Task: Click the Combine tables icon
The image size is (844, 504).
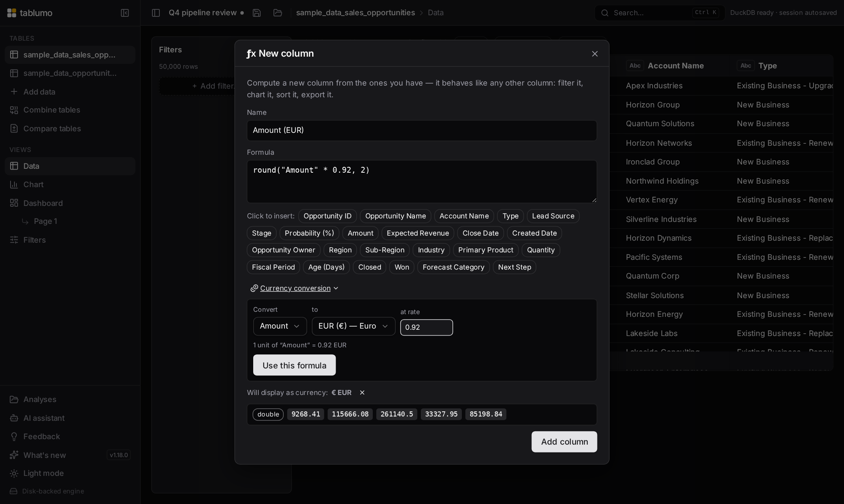Action: [x=14, y=110]
